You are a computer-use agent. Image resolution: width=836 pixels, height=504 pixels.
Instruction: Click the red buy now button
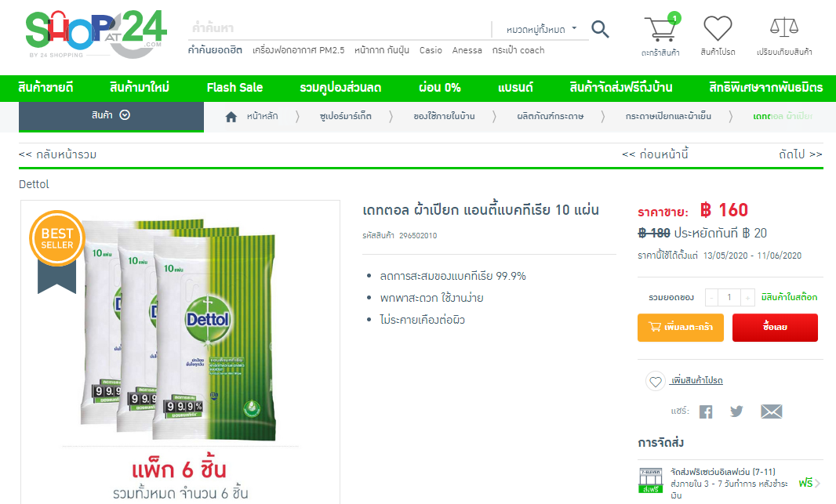tap(775, 327)
